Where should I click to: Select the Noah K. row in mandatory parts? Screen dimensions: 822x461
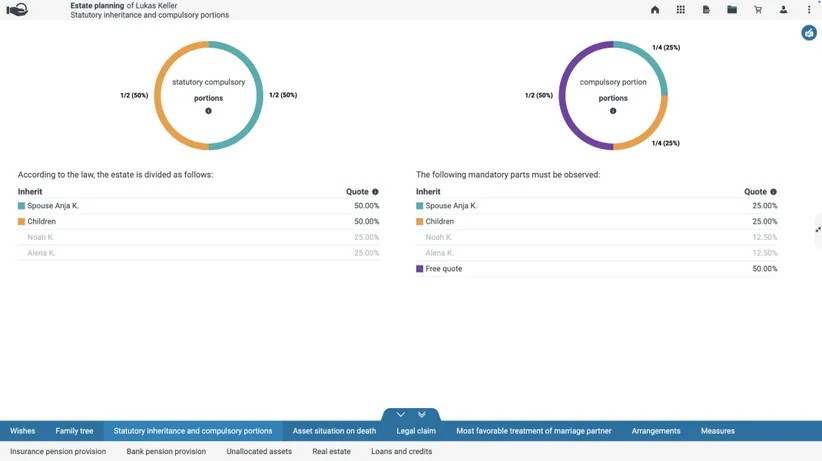click(597, 237)
